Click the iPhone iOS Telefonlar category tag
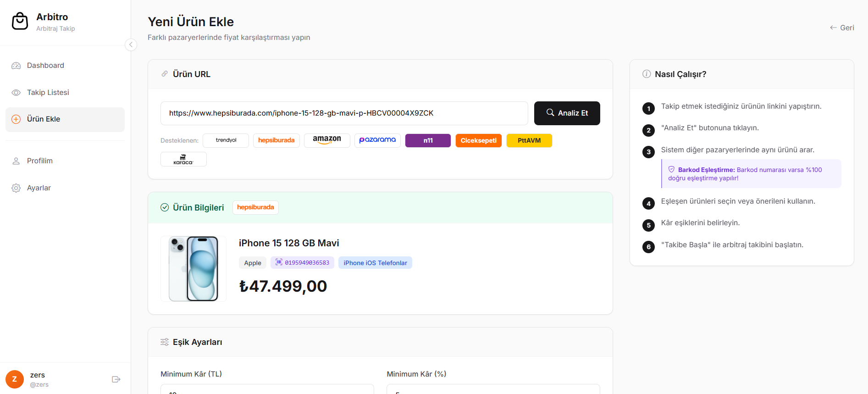Viewport: 868px width, 394px height. click(376, 263)
